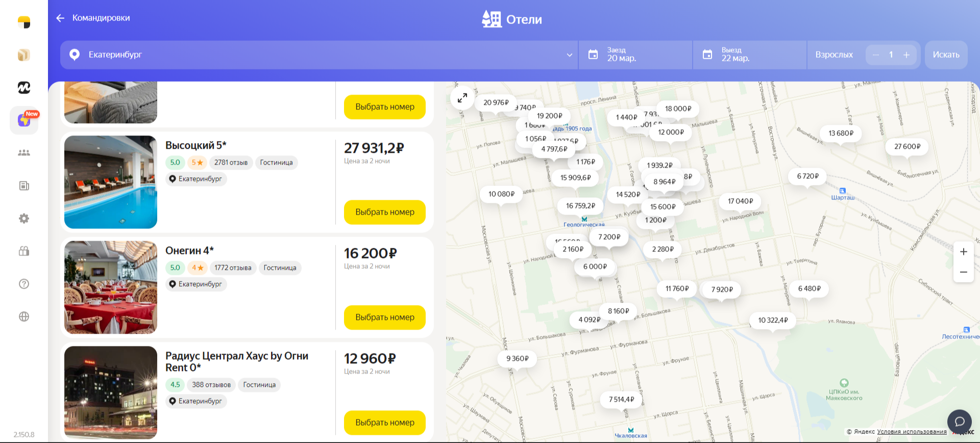This screenshot has width=980, height=443.
Task: Click the 1772 отзыва reviews chip
Action: (x=233, y=268)
